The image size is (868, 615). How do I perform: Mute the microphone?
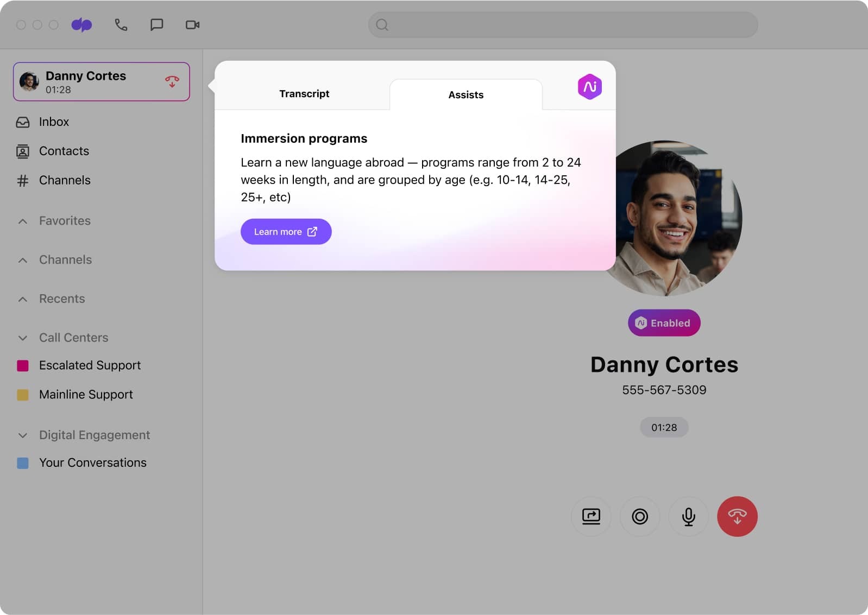[x=688, y=516]
